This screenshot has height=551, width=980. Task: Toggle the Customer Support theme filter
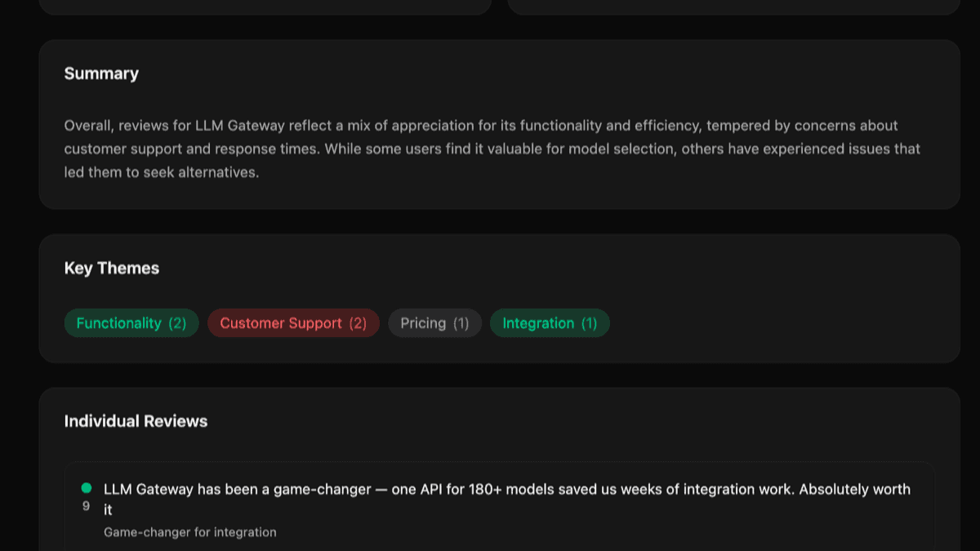click(x=293, y=322)
